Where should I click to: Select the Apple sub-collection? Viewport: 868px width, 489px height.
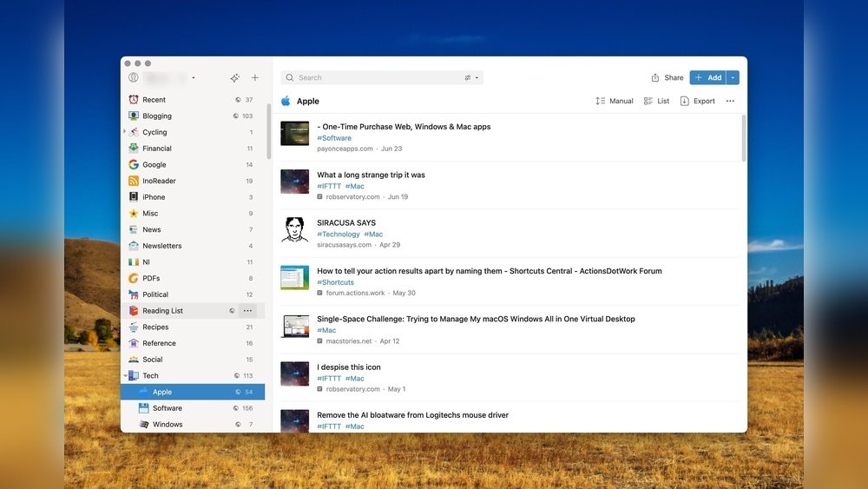tap(193, 392)
